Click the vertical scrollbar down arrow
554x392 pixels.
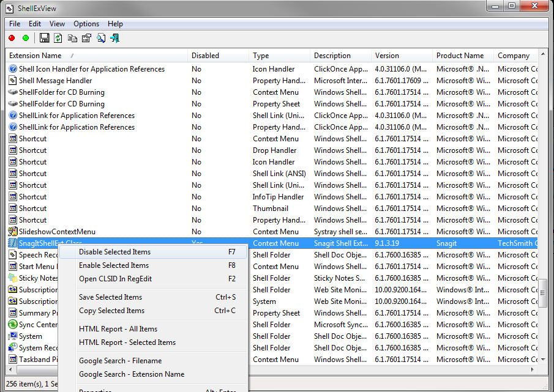[542, 359]
